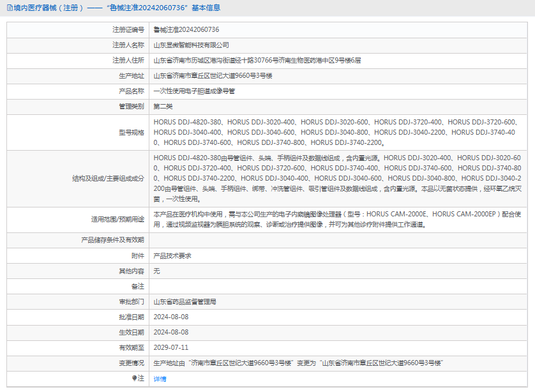Click the registrant address mentioning 经十路30766号

point(257,61)
